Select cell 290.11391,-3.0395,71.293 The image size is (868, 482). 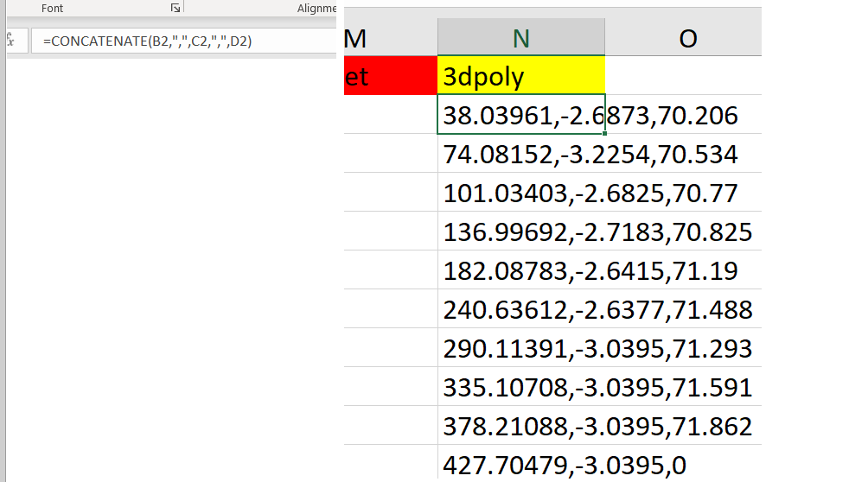point(521,347)
